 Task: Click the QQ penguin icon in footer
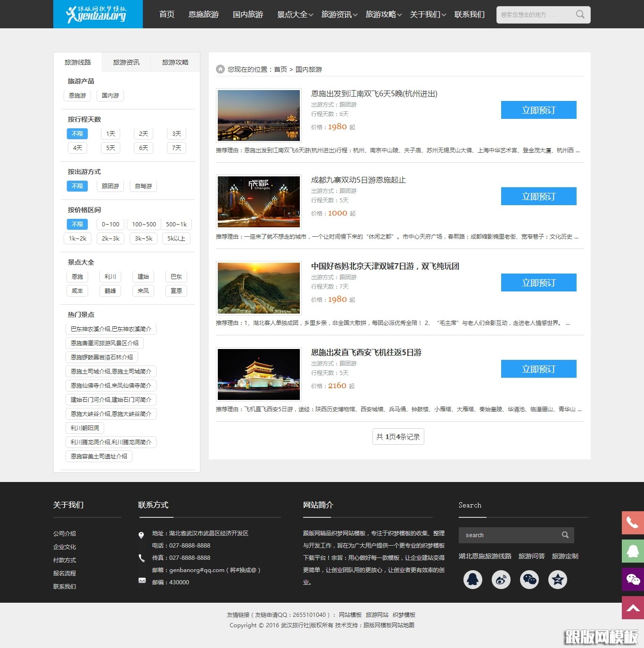point(472,579)
